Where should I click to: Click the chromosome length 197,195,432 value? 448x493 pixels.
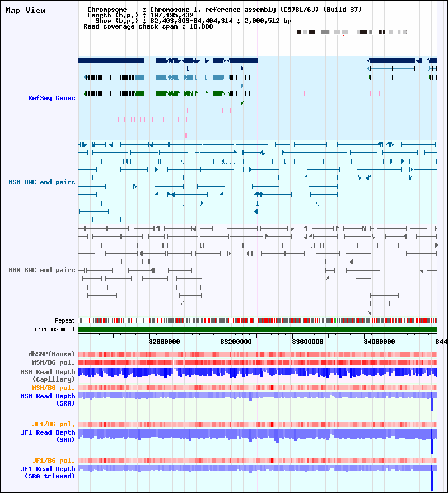[172, 16]
